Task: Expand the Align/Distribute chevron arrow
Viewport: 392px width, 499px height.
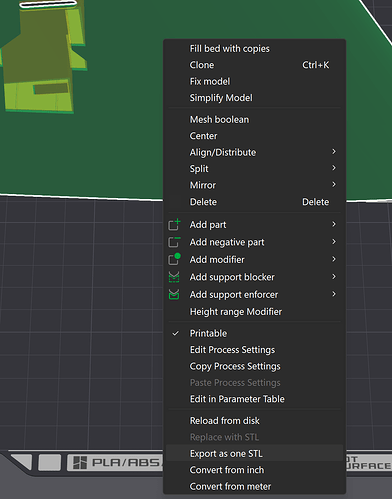Action: (x=334, y=152)
